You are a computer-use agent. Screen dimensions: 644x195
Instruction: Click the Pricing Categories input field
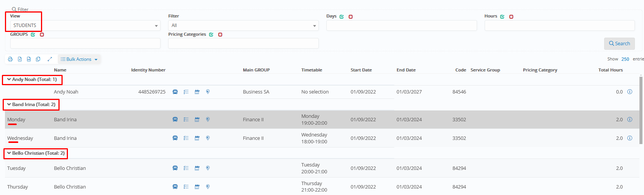coord(243,43)
